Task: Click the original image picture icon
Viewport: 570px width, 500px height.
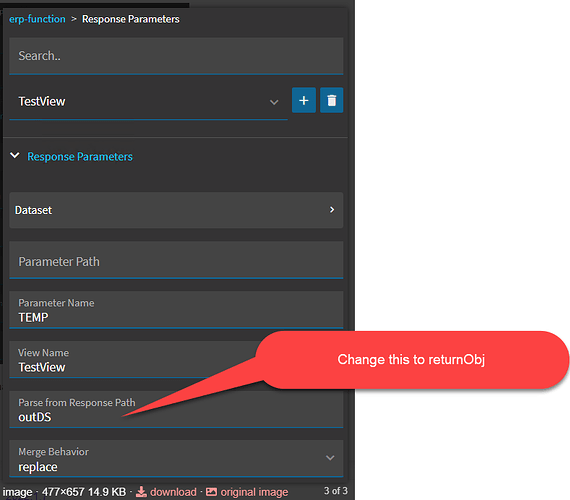Action: coord(211,492)
